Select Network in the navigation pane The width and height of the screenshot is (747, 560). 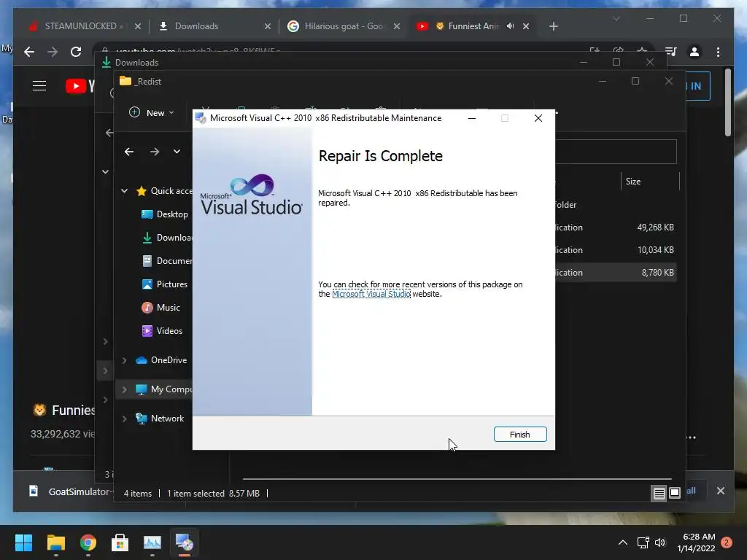(x=160, y=419)
